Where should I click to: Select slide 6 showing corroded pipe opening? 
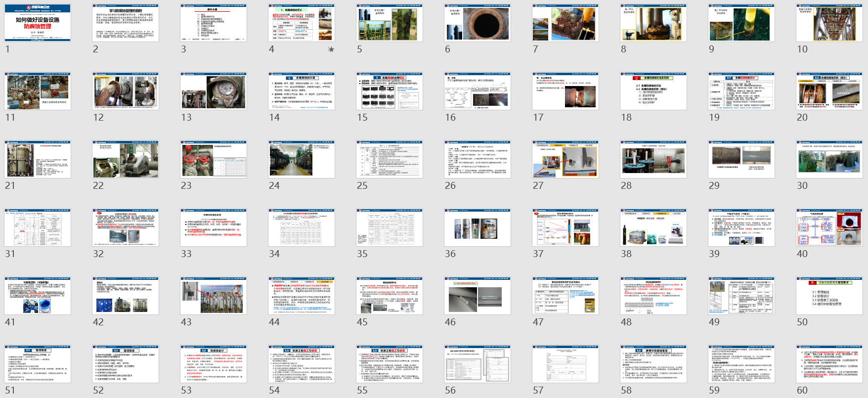(x=477, y=23)
